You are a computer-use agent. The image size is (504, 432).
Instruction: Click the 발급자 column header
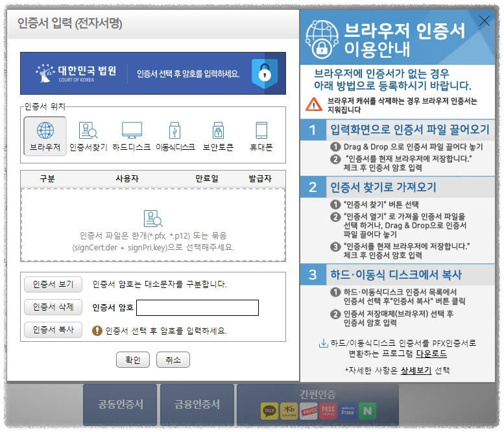click(x=260, y=179)
